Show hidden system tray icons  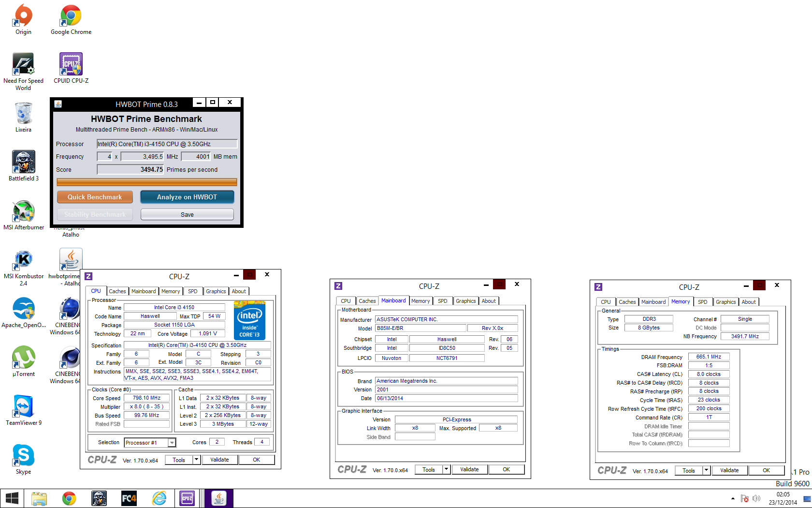click(x=733, y=498)
